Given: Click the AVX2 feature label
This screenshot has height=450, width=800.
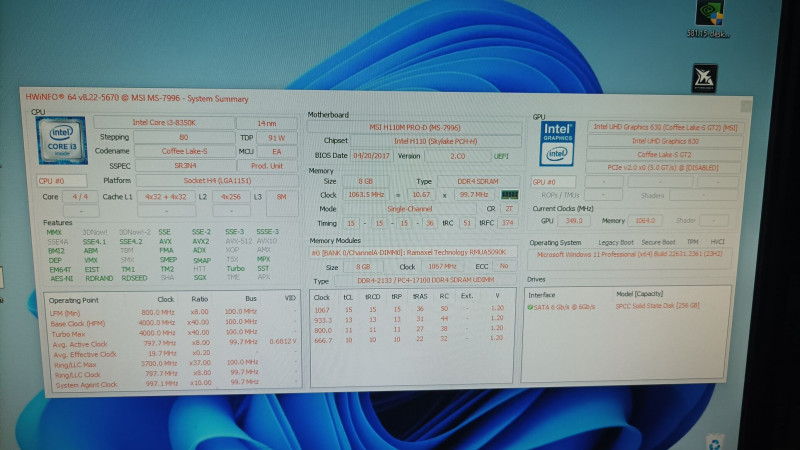Looking at the screenshot, I should 201,241.
